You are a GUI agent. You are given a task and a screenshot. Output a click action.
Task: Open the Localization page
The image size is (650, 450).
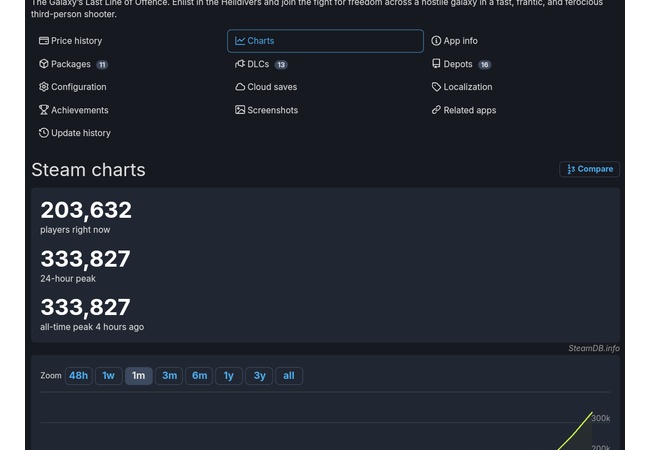coord(462,87)
